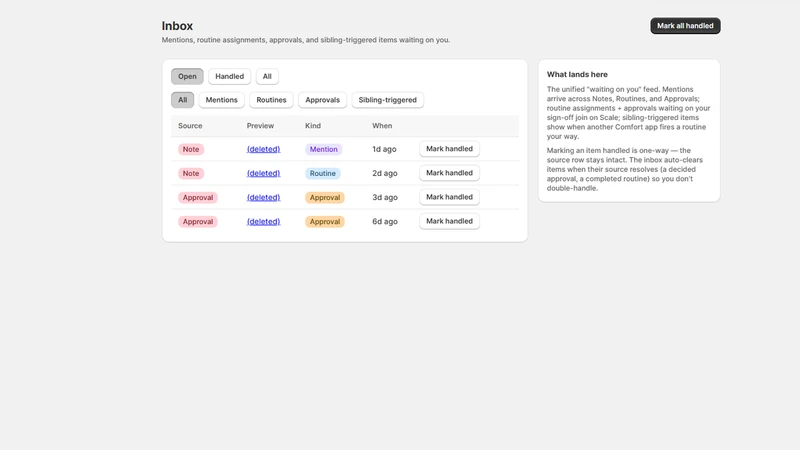
Task: Click the Inbox page heading
Action: click(x=177, y=26)
